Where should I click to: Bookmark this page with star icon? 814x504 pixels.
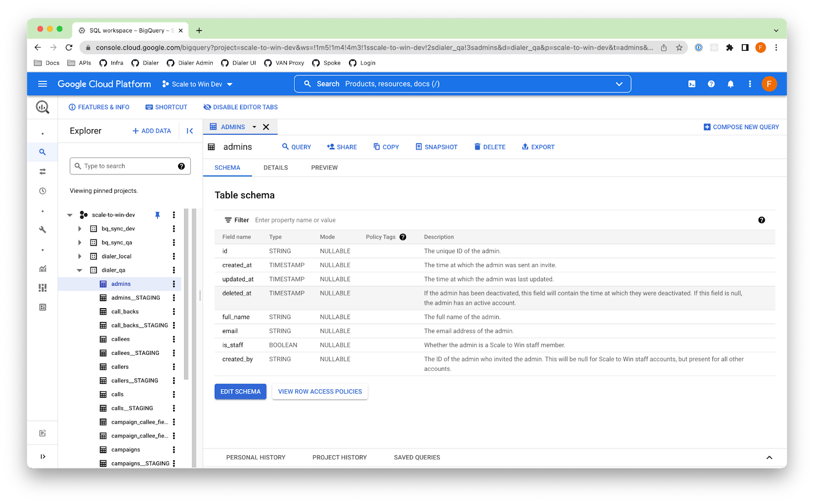click(x=679, y=48)
